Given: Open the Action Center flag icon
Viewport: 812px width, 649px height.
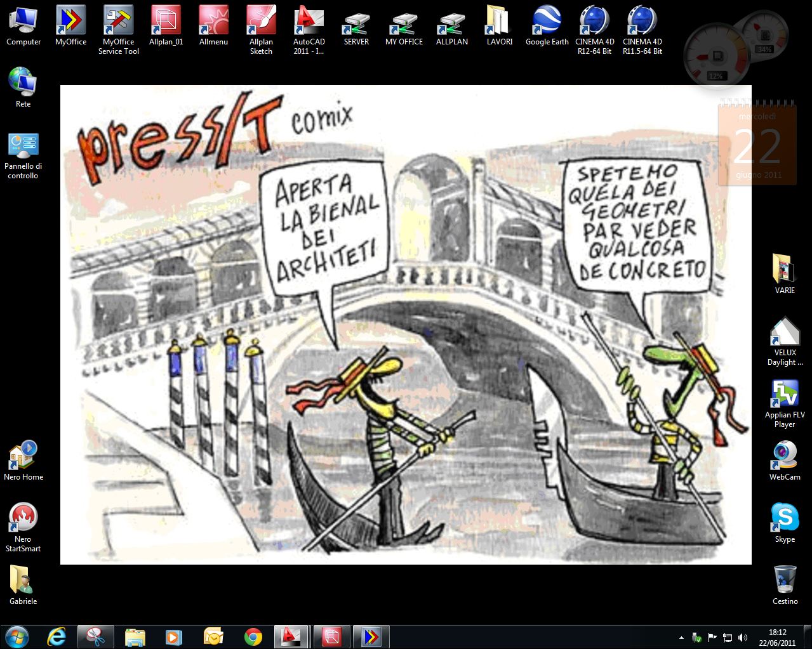Looking at the screenshot, I should tap(712, 637).
